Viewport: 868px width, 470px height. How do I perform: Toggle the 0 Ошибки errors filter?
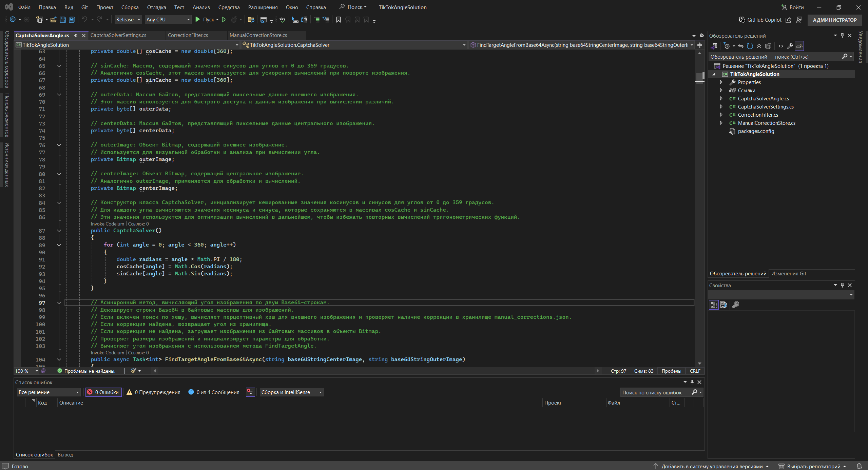tap(103, 392)
